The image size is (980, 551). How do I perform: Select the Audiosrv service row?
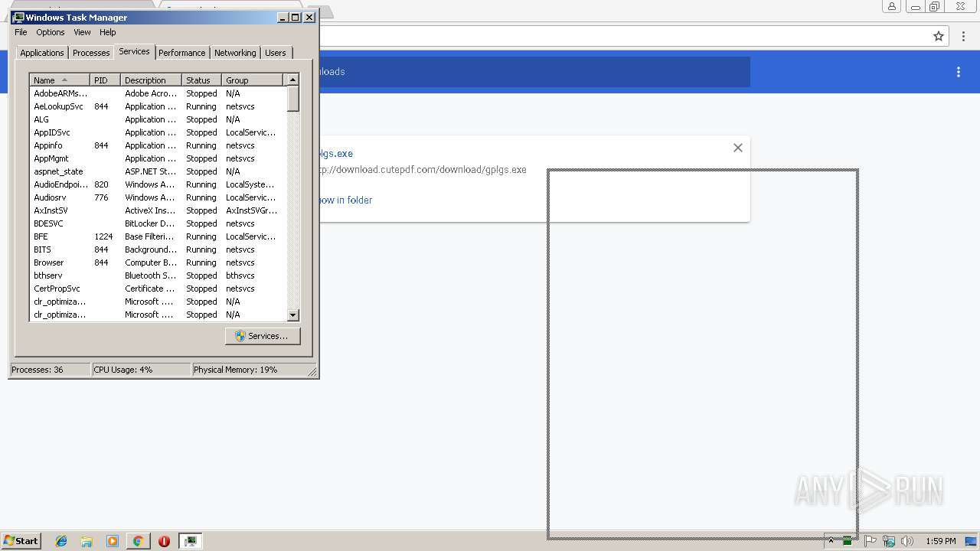(158, 197)
